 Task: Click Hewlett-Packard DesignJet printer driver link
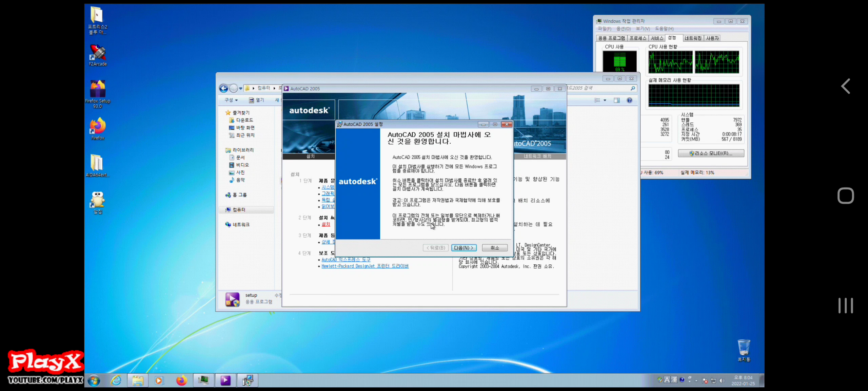click(365, 266)
